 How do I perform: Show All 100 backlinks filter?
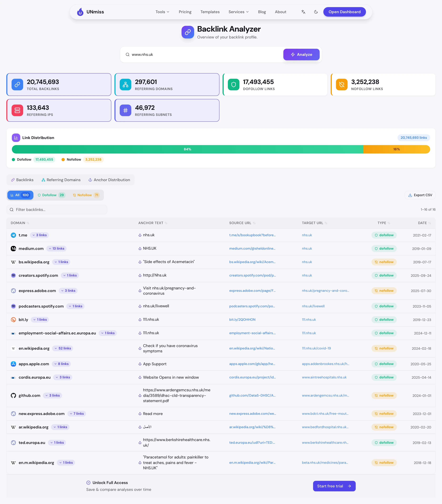20,195
